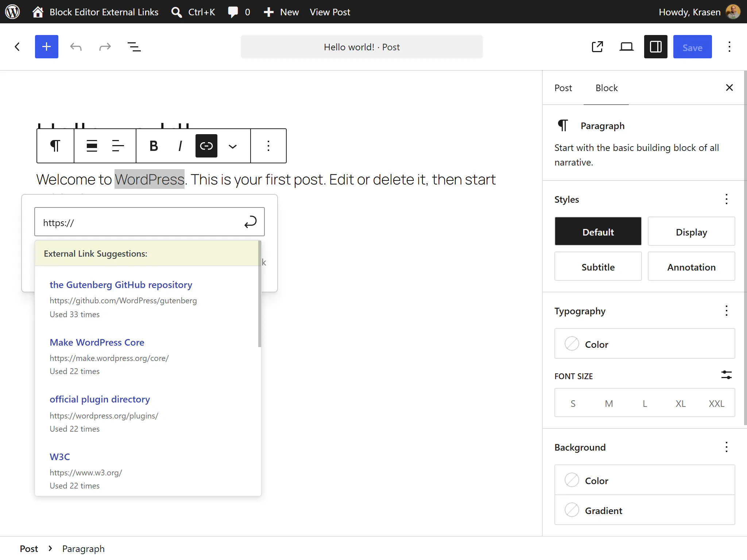This screenshot has width=747, height=560.
Task: Undo the last change
Action: tap(76, 47)
